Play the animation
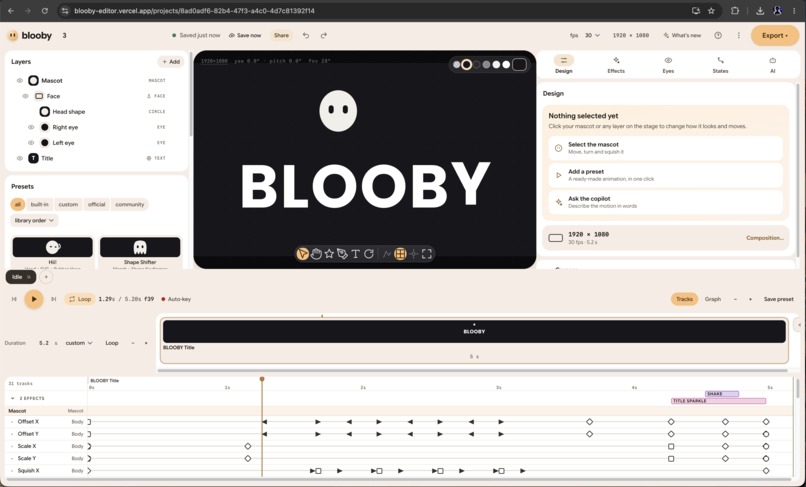This screenshot has width=806, height=487. [x=33, y=299]
